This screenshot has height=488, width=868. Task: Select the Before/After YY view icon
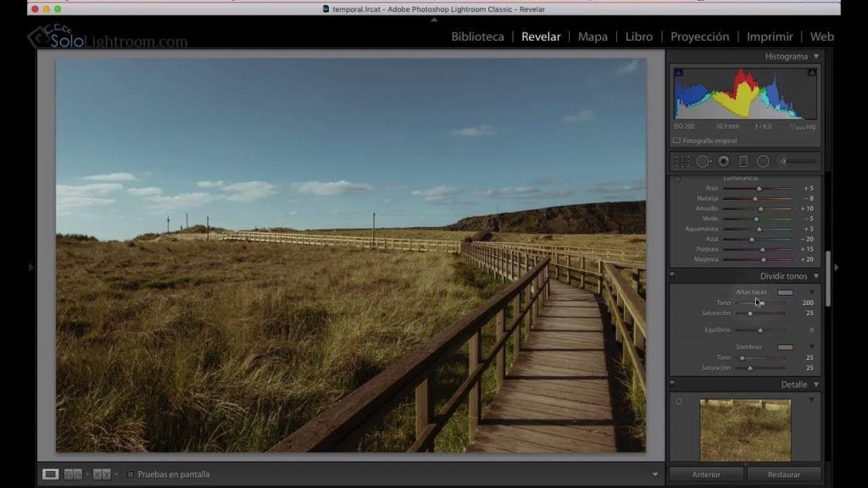point(103,474)
